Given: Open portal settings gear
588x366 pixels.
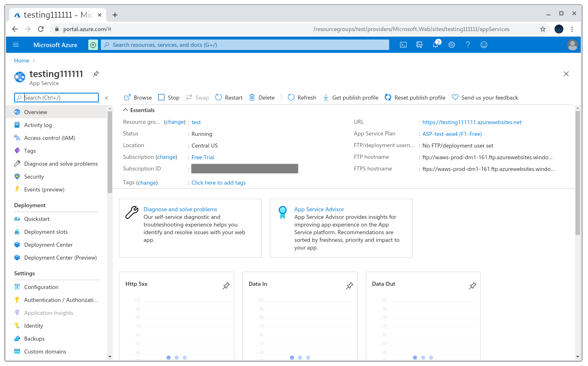Looking at the screenshot, I should coord(452,45).
